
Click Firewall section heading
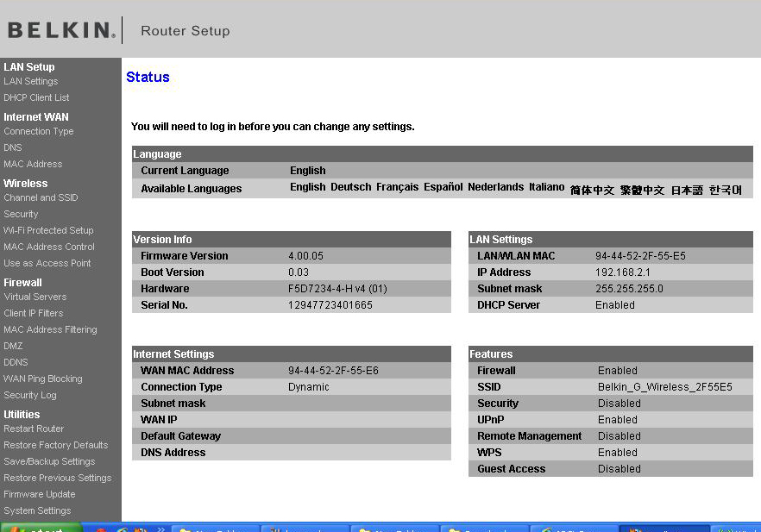click(x=22, y=282)
